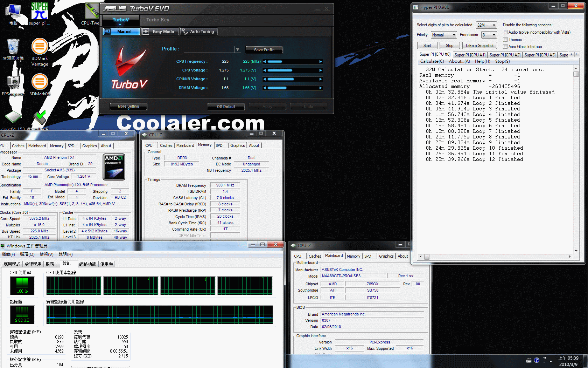Lower DRAM Voltage with its left arrow
588x368 pixels.
pos(265,88)
